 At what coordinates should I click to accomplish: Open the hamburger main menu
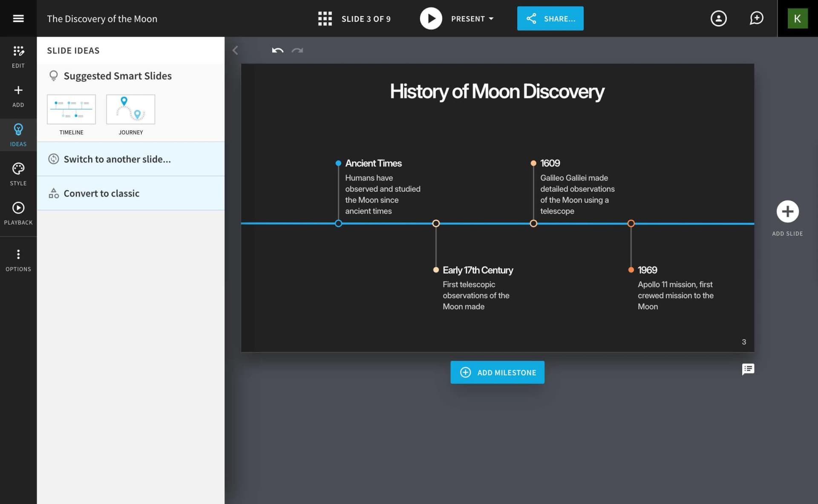coord(18,18)
